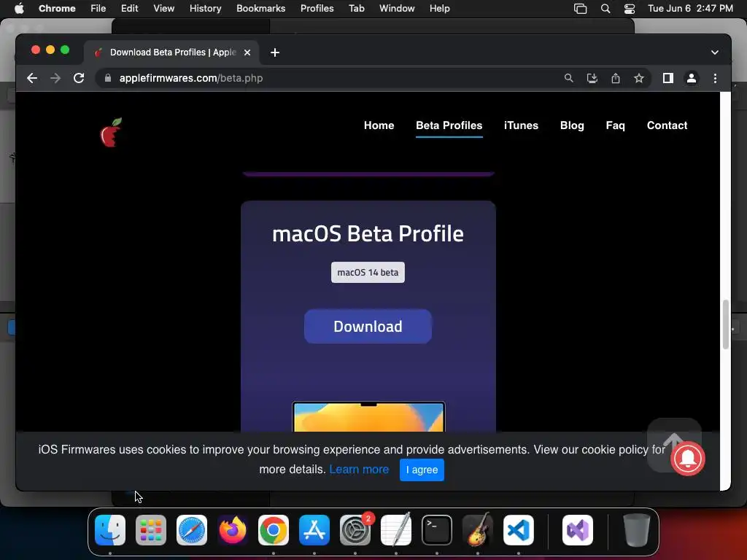Visit the Blog page
Screen dimensions: 747x560
pos(572,125)
